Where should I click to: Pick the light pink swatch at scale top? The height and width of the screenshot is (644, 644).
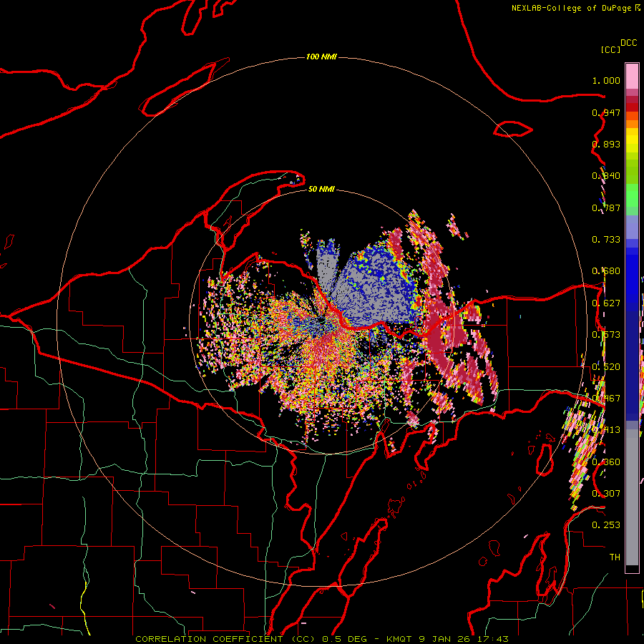click(x=632, y=77)
